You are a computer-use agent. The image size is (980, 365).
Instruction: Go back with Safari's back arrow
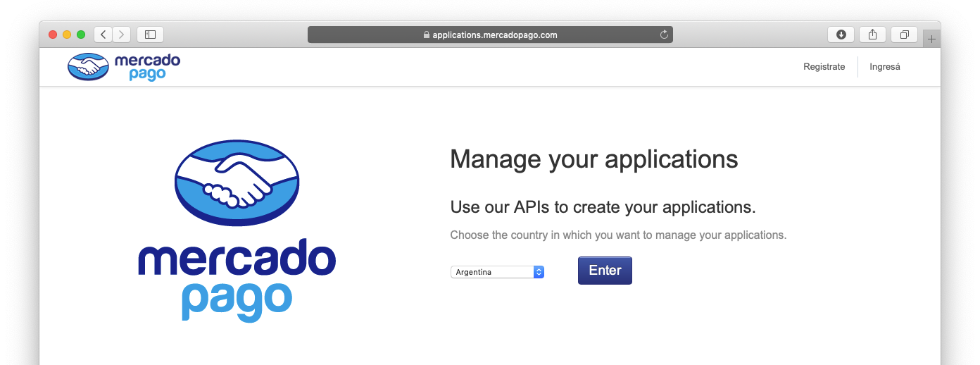[103, 35]
